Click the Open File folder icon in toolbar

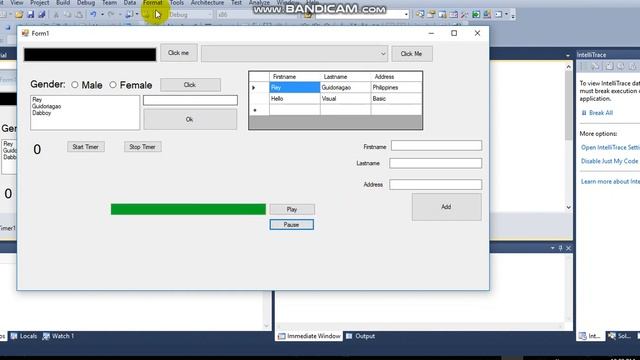pos(19,15)
